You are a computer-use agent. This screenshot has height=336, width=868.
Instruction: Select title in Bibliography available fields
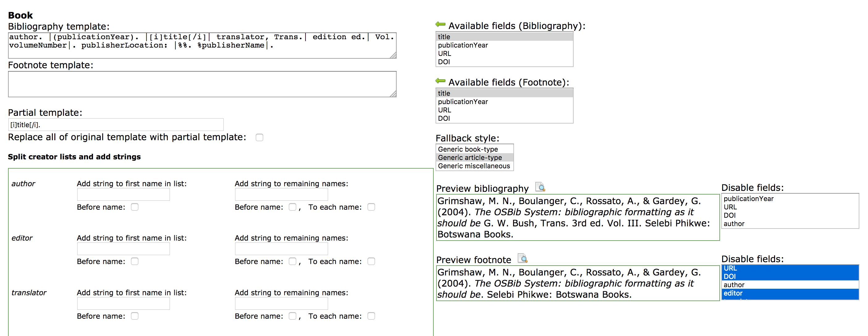point(504,37)
